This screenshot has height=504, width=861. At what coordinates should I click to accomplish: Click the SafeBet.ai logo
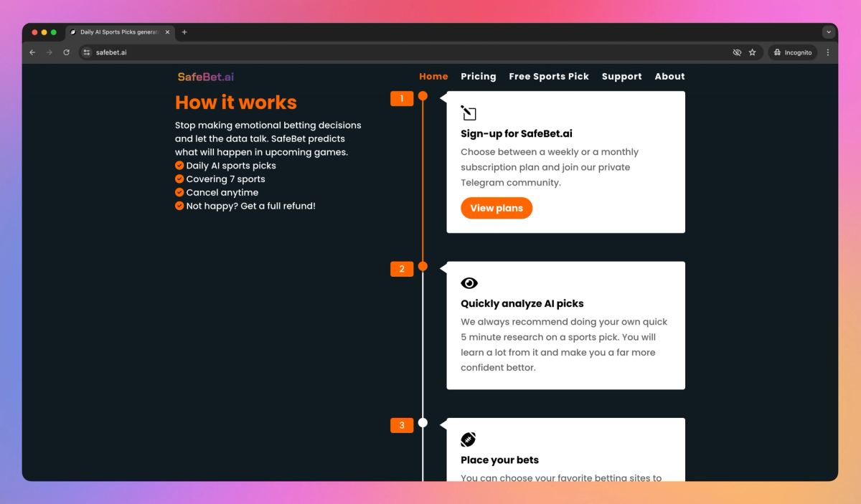pos(206,77)
